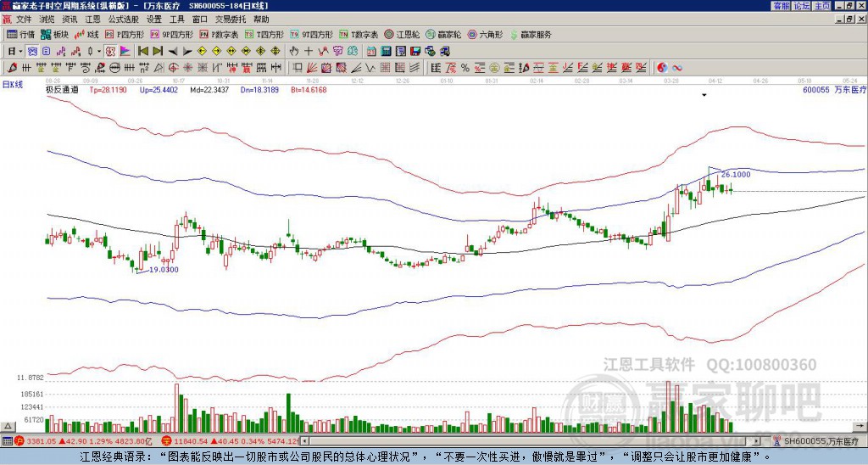The image size is (868, 465).
Task: Open the 窗口 menu
Action: [x=200, y=20]
